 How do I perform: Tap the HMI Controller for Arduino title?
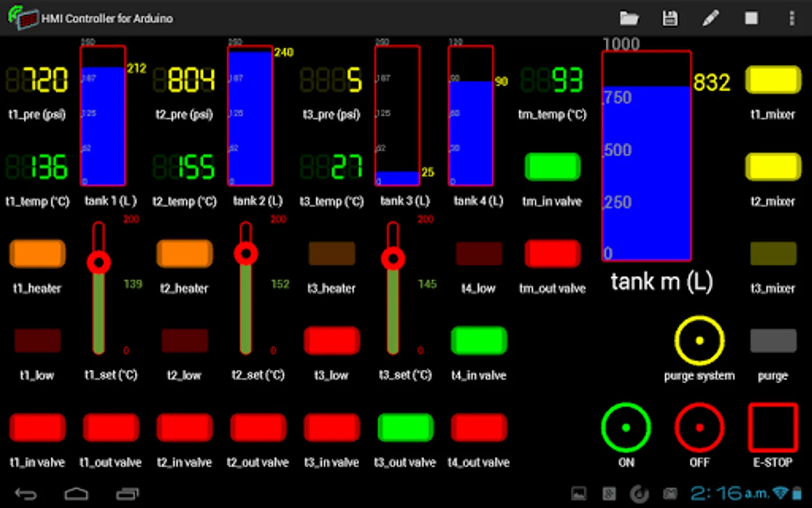107,19
